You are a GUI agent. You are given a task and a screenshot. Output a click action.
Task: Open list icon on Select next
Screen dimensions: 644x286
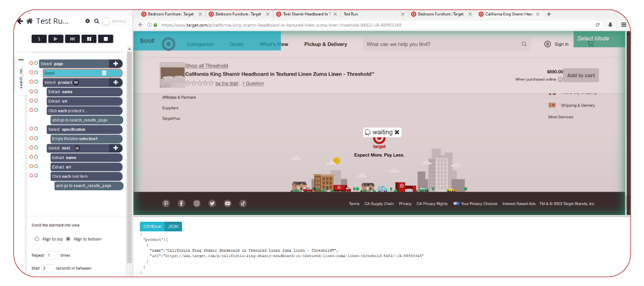point(77,148)
